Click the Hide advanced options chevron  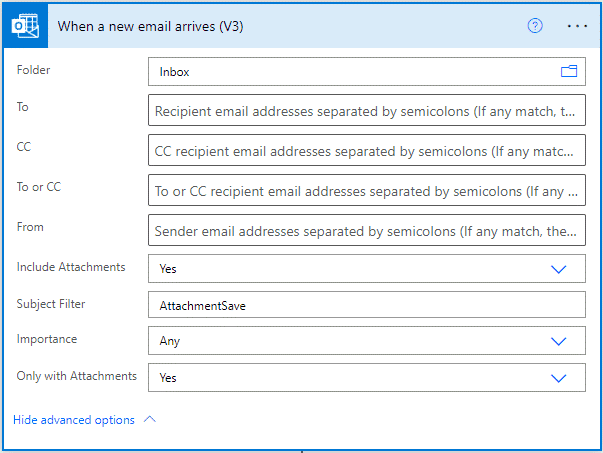(150, 420)
